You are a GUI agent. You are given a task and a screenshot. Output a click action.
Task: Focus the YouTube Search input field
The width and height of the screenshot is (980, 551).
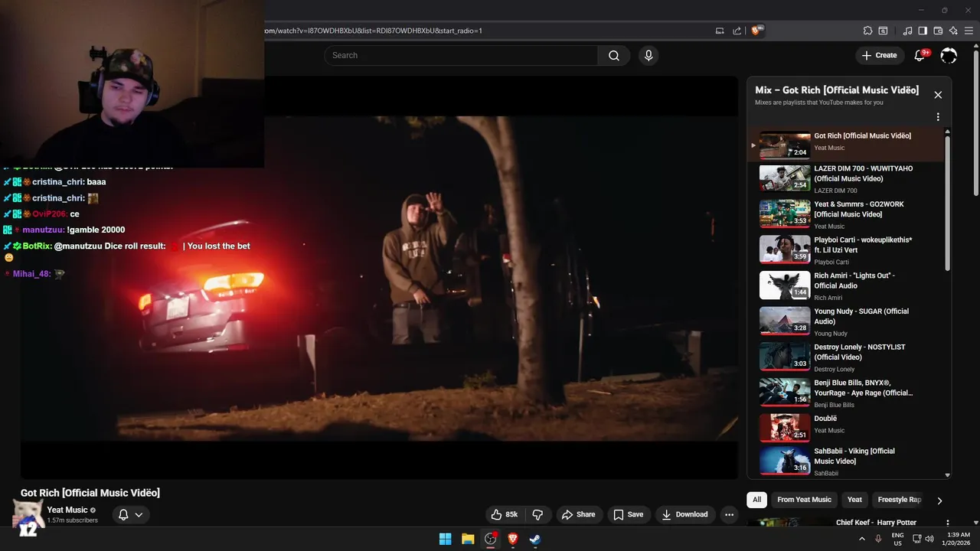pyautogui.click(x=461, y=55)
